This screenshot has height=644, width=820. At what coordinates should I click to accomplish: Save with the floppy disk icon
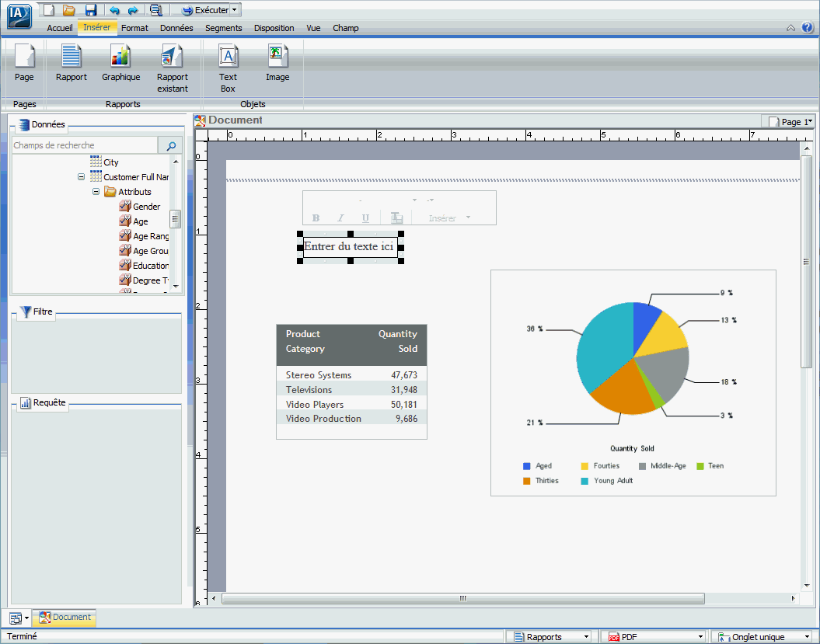pos(91,10)
